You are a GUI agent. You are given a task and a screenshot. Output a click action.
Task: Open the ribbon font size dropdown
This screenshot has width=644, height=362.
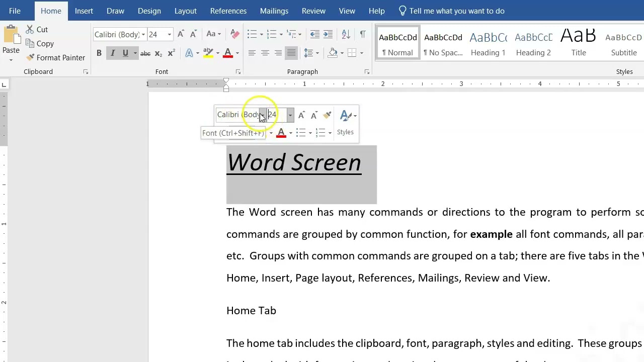coord(169,34)
